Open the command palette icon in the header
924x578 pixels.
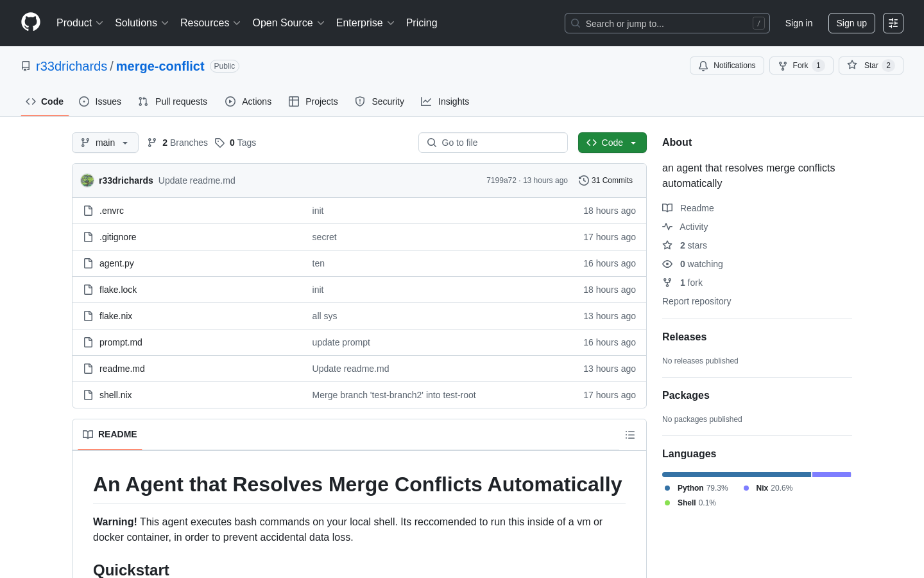893,23
